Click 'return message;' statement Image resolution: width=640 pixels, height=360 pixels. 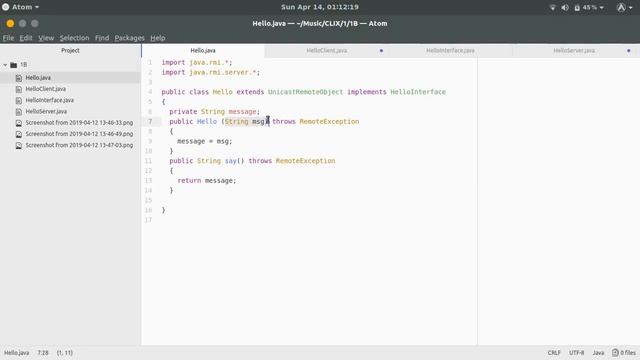(x=207, y=180)
